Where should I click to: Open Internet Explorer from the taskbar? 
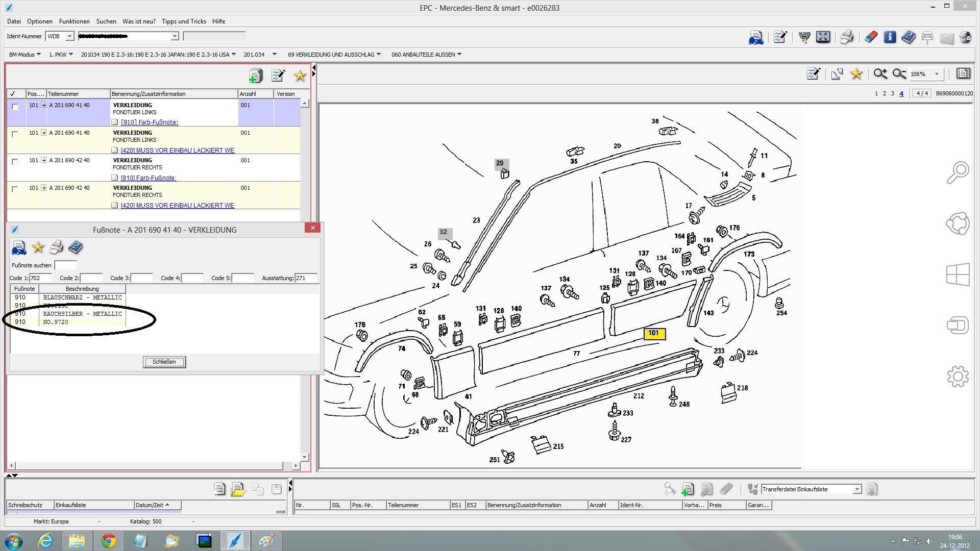(x=46, y=541)
